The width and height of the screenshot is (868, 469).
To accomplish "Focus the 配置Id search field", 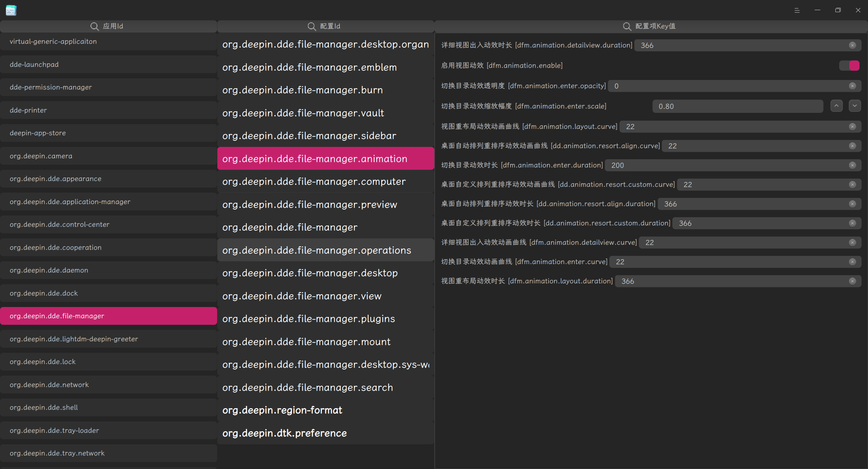I will [325, 26].
